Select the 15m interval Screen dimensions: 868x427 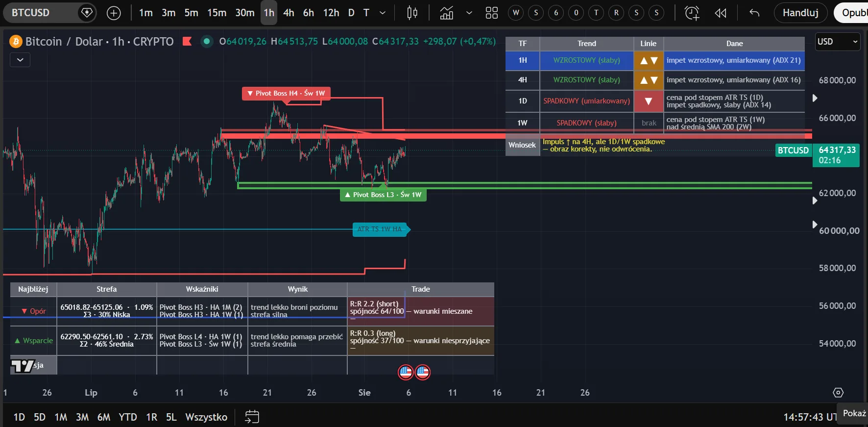coord(217,13)
